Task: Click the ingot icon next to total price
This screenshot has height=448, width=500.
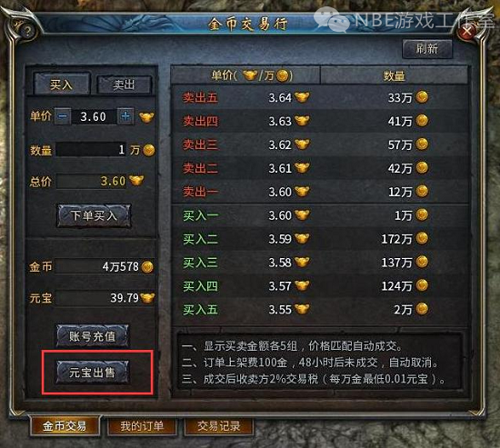Action: [x=136, y=181]
